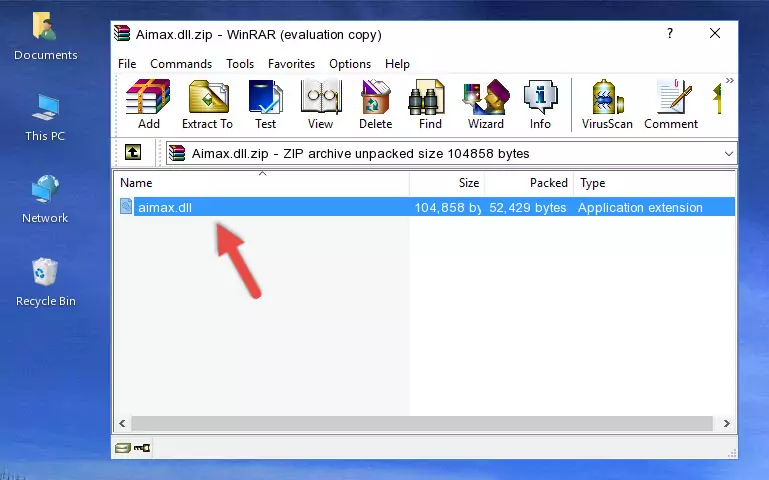
Task: Click the horizontal scrollbar right arrow
Action: [x=727, y=423]
